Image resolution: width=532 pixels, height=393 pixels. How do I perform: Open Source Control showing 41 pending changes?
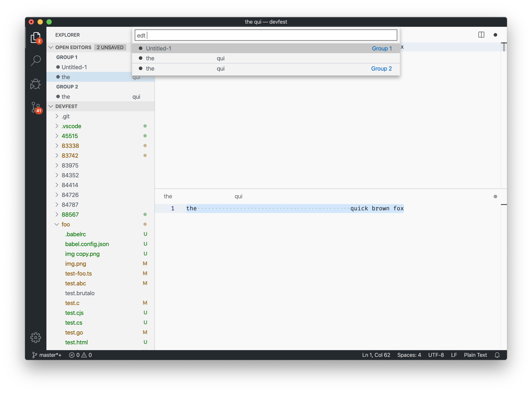pyautogui.click(x=36, y=108)
